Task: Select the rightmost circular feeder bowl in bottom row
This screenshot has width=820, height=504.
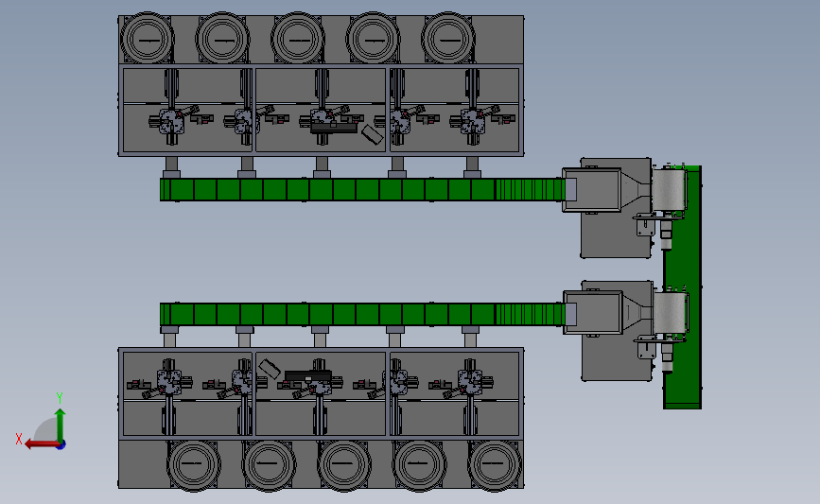Action: (495, 464)
